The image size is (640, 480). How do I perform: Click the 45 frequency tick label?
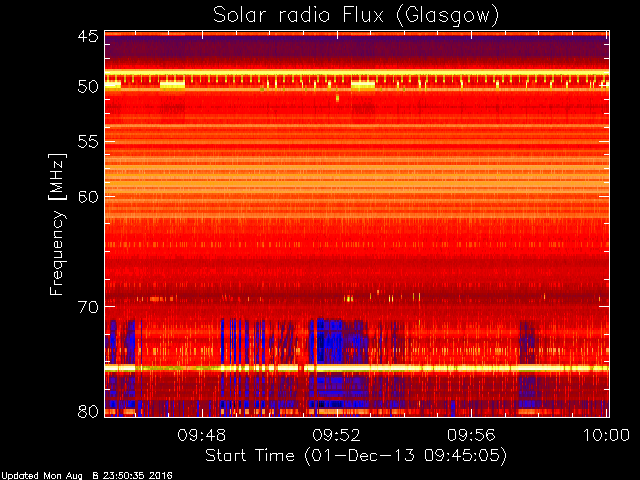click(x=88, y=36)
